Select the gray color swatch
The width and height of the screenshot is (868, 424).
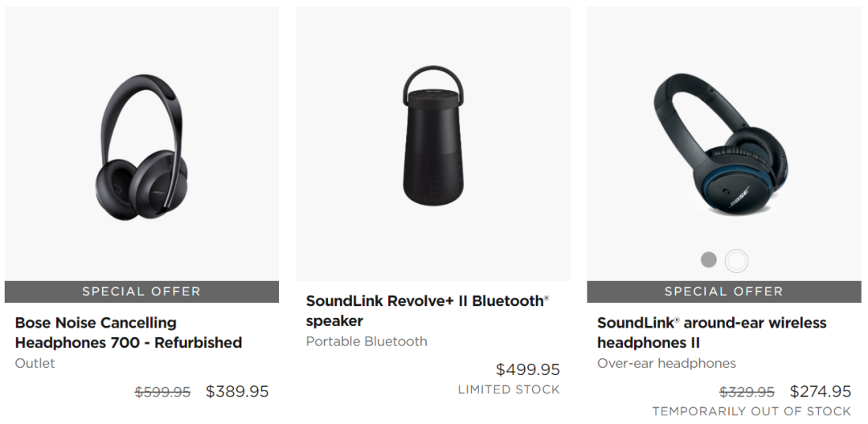(709, 260)
